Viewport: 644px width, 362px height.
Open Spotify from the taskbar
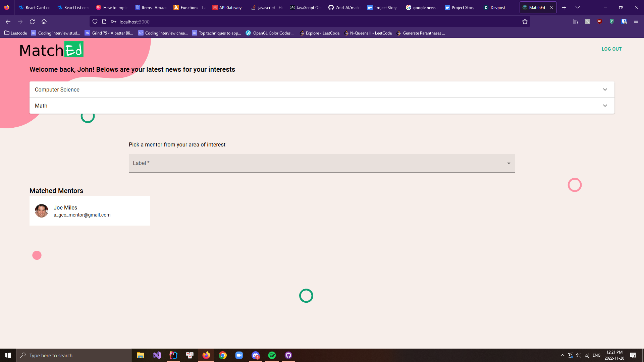pos(272,355)
